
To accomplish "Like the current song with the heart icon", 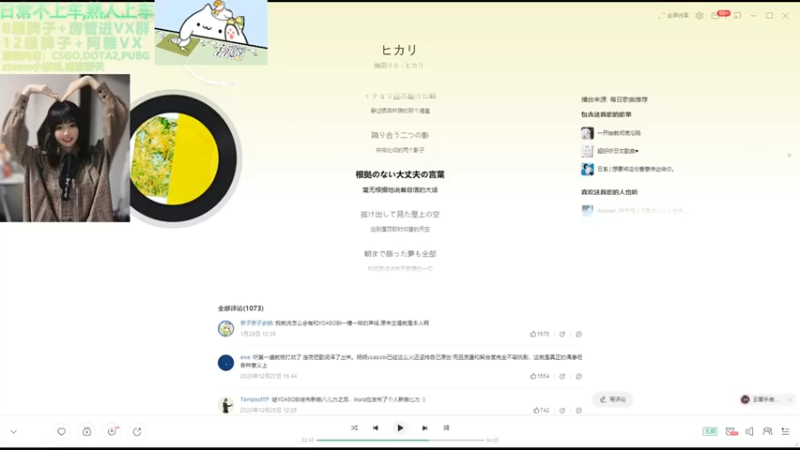I will coord(61,432).
